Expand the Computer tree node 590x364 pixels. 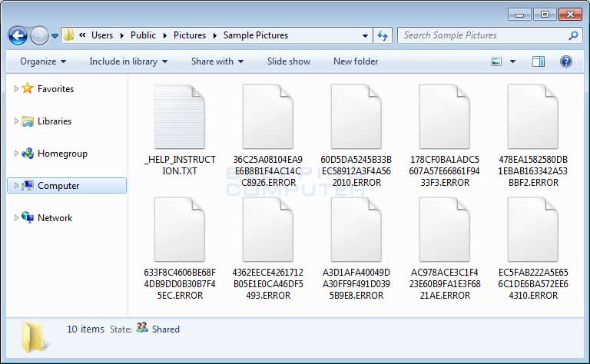(x=16, y=185)
